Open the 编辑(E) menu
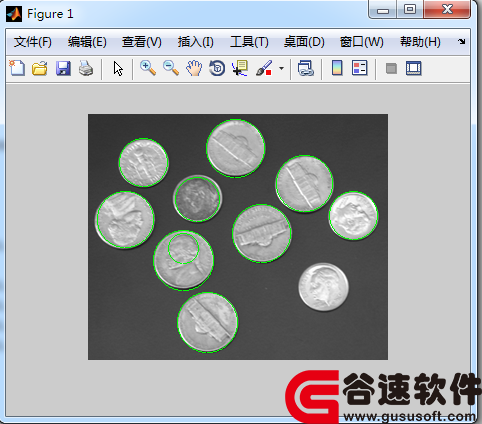The height and width of the screenshot is (424, 482). coord(87,42)
